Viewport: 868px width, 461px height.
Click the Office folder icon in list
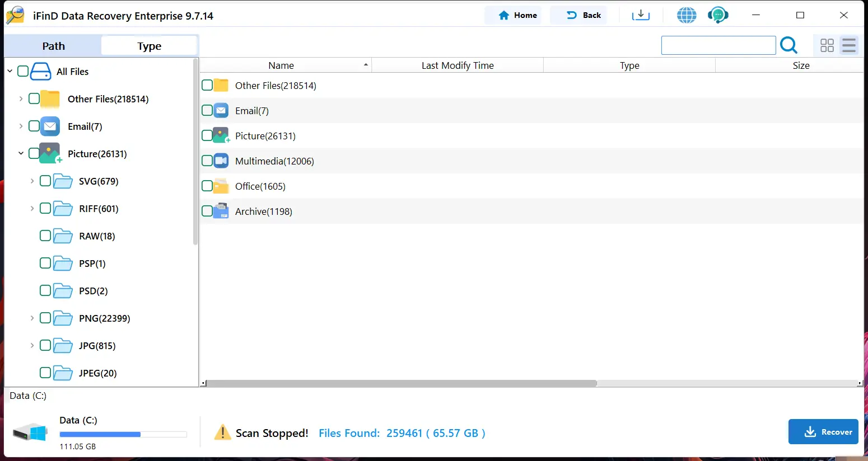tap(221, 186)
